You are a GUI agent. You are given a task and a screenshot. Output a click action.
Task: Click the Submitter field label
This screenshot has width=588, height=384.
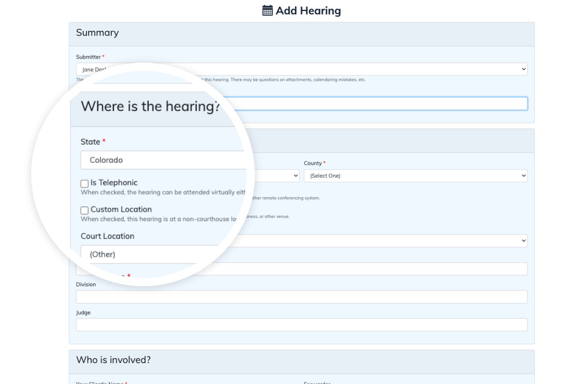88,57
